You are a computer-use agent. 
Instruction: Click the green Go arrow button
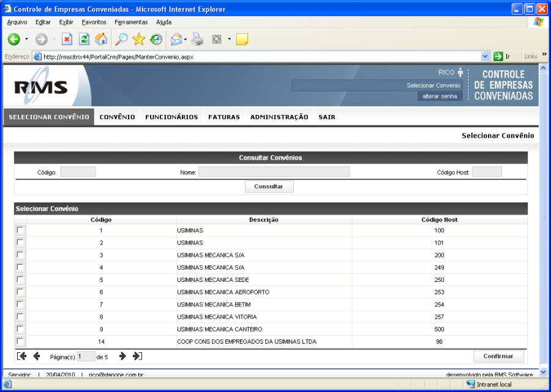498,56
